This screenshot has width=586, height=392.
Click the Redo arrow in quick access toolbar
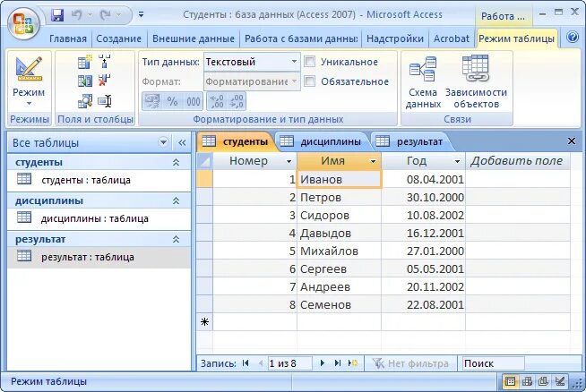click(106, 15)
